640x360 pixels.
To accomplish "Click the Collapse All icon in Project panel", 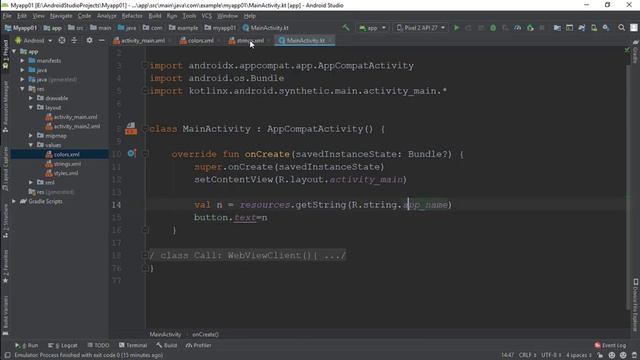I will click(74, 40).
